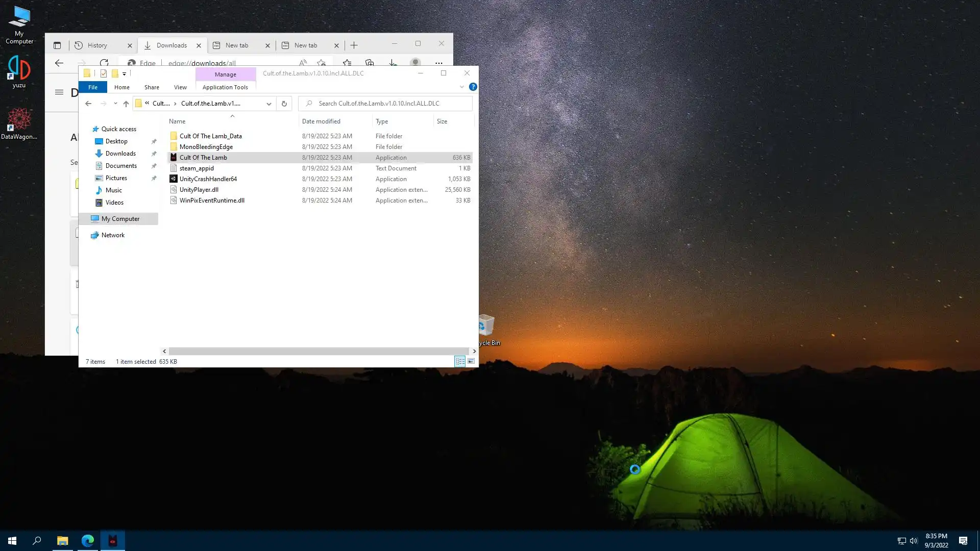Go up one folder level

pyautogui.click(x=126, y=104)
